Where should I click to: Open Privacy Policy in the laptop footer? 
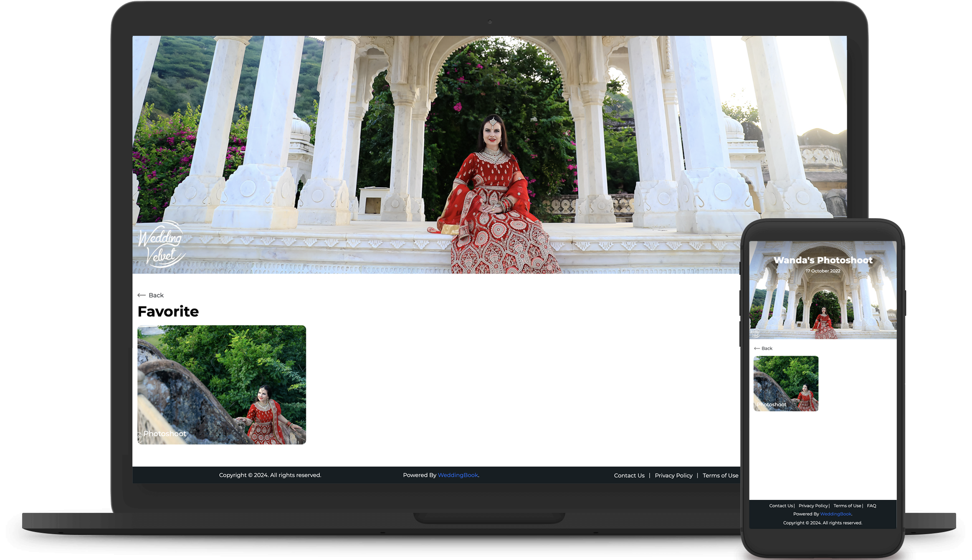coord(673,475)
